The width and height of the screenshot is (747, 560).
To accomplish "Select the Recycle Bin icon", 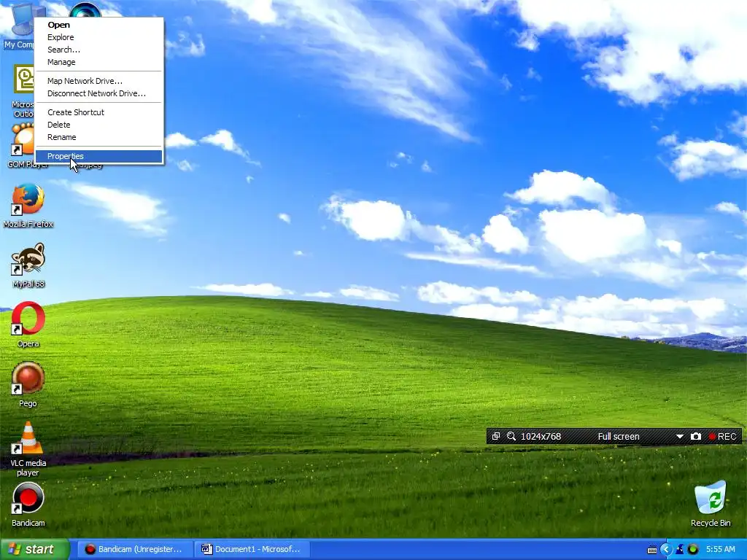I will click(x=711, y=503).
